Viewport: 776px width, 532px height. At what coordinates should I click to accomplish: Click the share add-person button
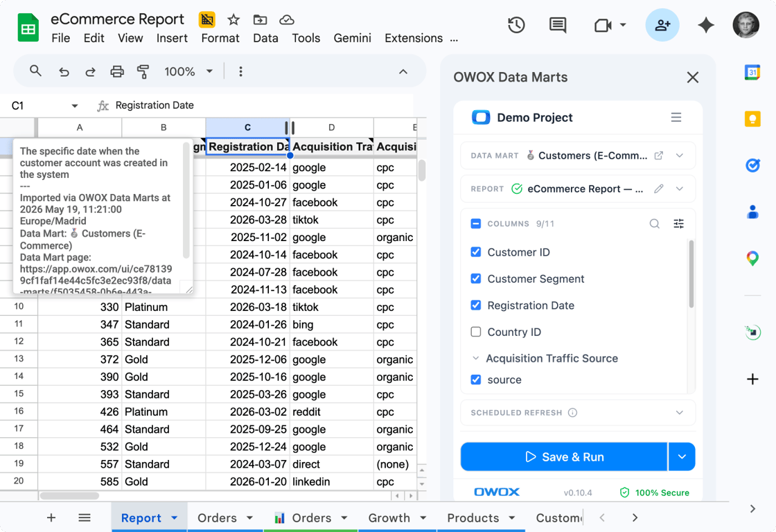pos(662,25)
